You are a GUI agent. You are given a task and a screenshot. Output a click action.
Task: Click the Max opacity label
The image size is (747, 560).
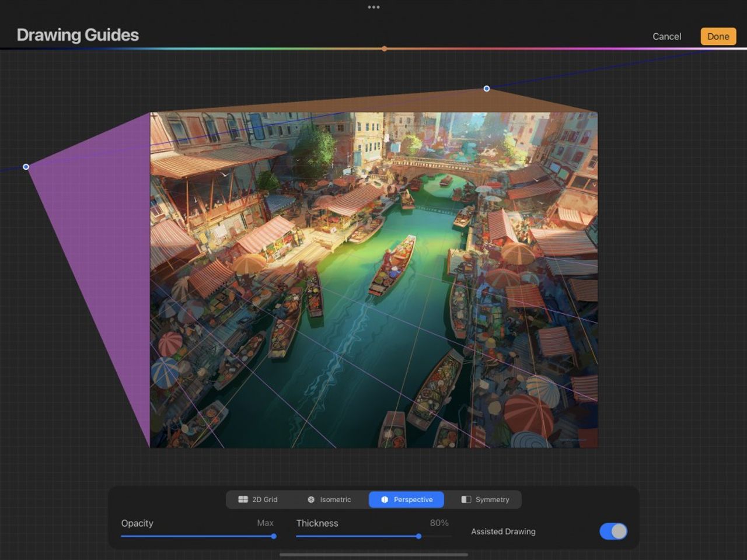pyautogui.click(x=265, y=523)
